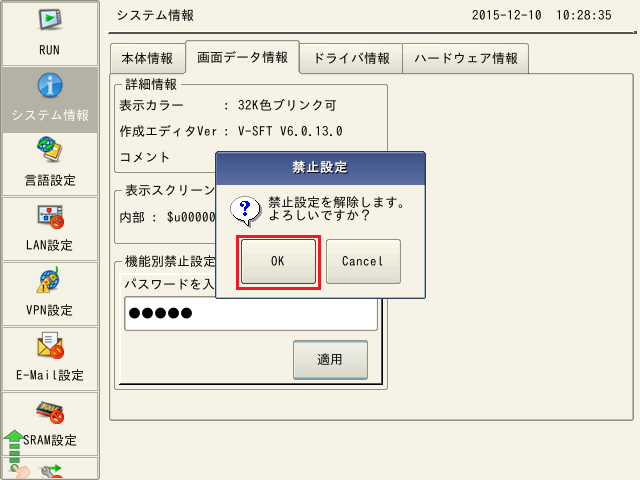The height and width of the screenshot is (480, 640).
Task: Click the question mark dialog icon
Action: click(x=245, y=209)
